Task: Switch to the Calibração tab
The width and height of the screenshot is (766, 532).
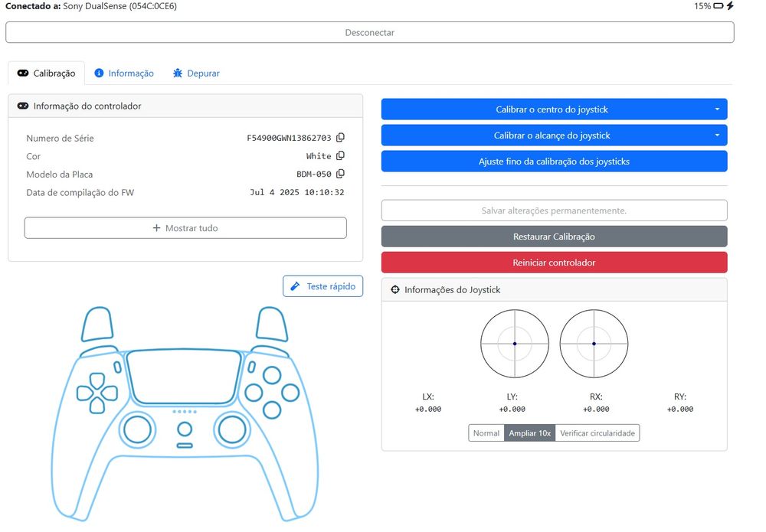Action: coord(47,73)
